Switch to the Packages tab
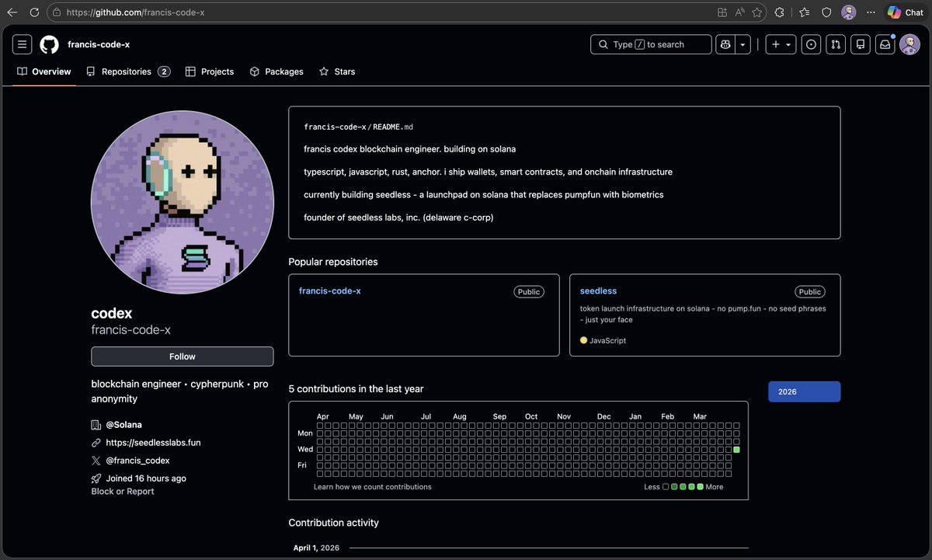The width and height of the screenshot is (932, 560). pos(276,71)
